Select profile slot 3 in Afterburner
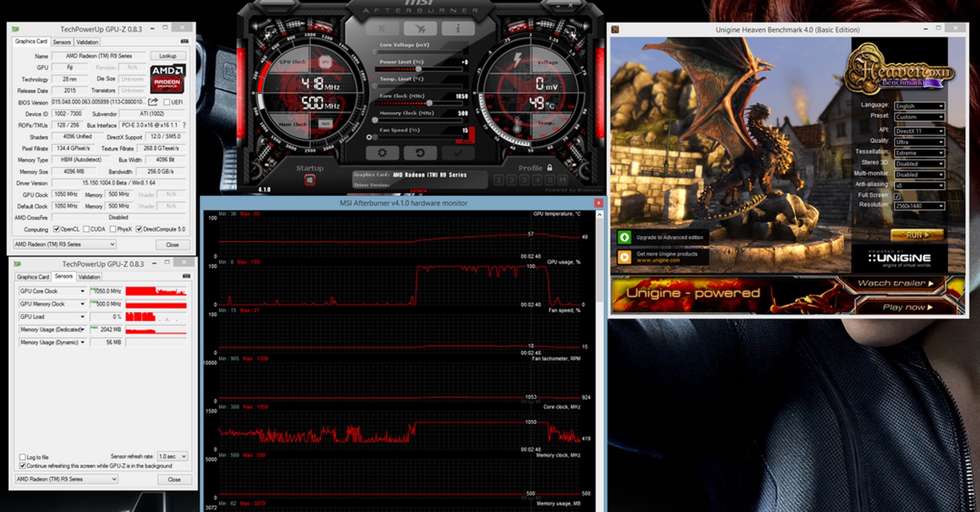 [x=524, y=181]
